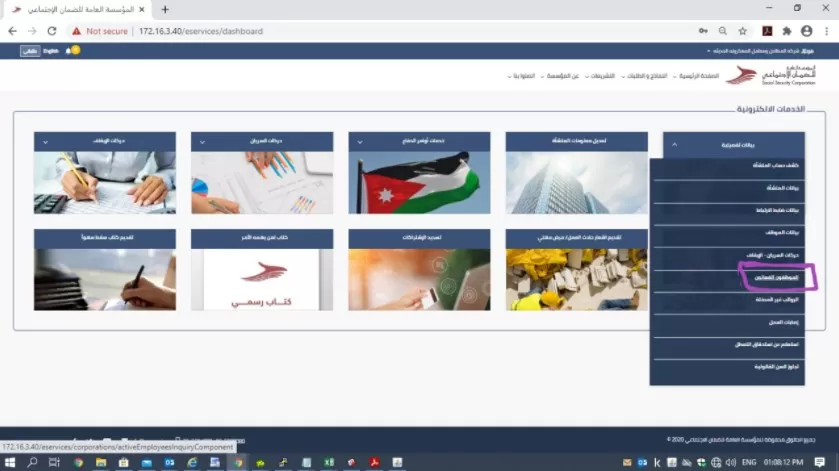Select بيانات المنشأة from the menu

click(727, 188)
